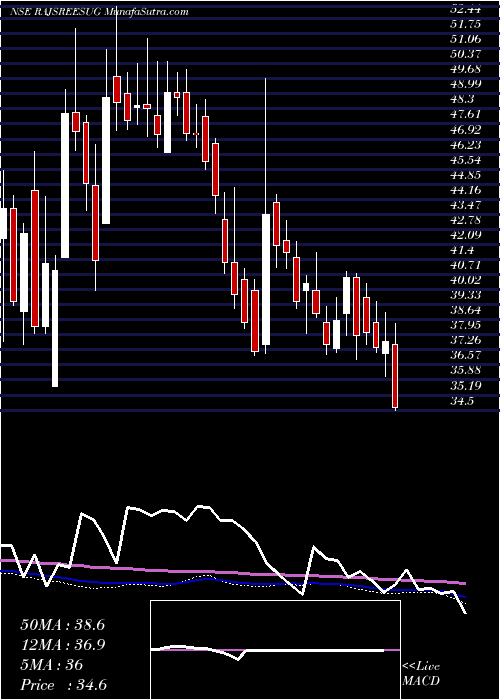The image size is (500, 700).
Task: Select the 46.92 price axis label
Action: pos(464,130)
